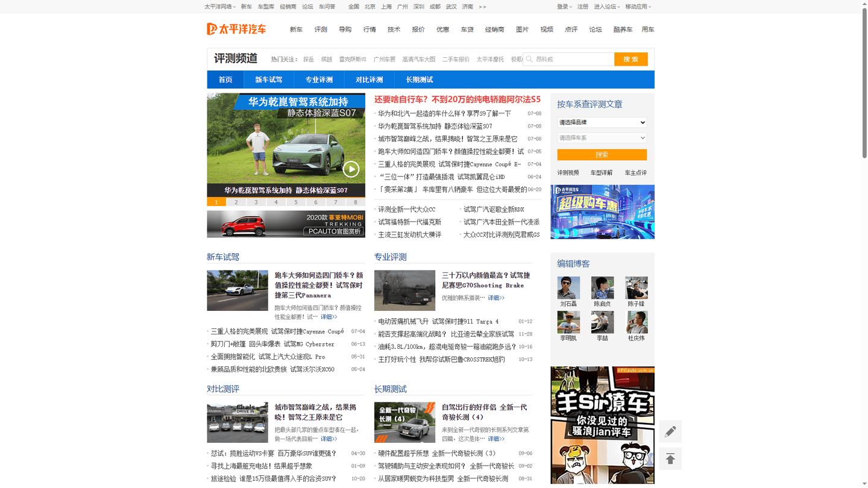Select slide 1 of the slideshow

[x=216, y=202]
